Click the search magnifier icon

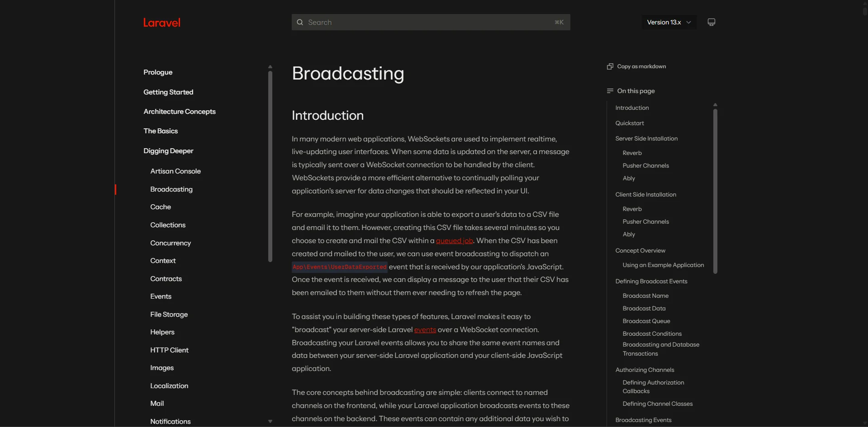pos(300,22)
